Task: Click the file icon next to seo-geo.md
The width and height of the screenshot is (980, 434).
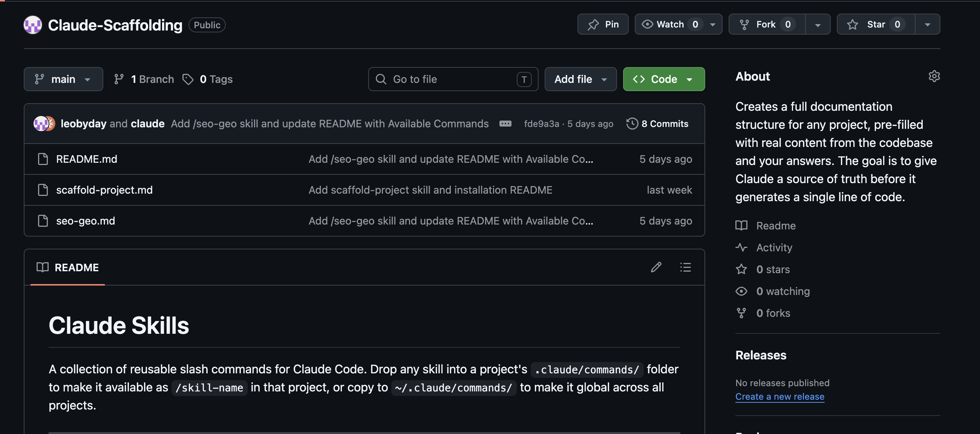Action: [43, 221]
